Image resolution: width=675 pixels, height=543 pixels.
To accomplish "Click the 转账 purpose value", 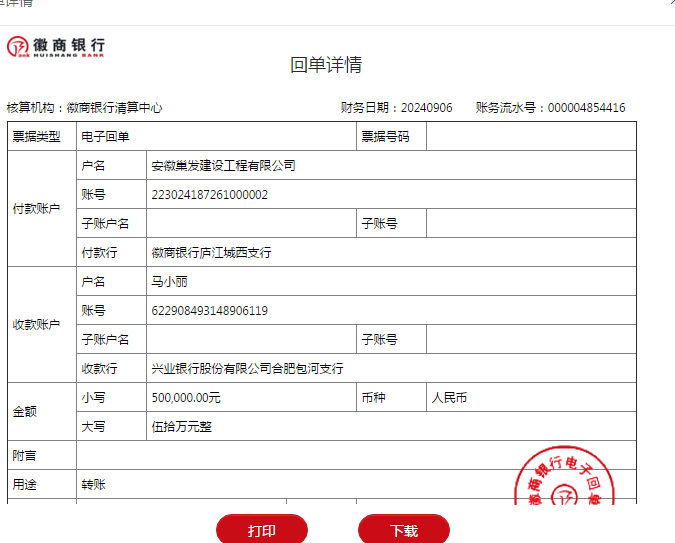I will 94,485.
